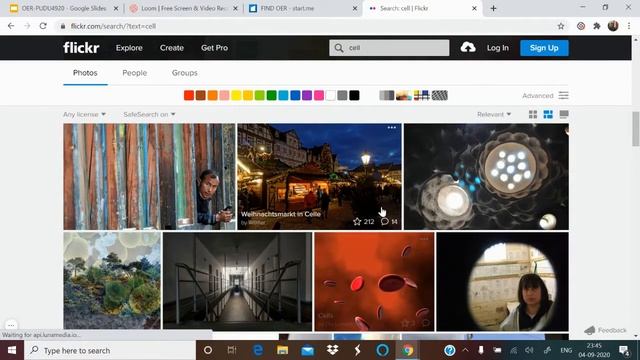The width and height of the screenshot is (640, 360).
Task: Open the Mail app from taskbar
Action: pyautogui.click(x=307, y=350)
